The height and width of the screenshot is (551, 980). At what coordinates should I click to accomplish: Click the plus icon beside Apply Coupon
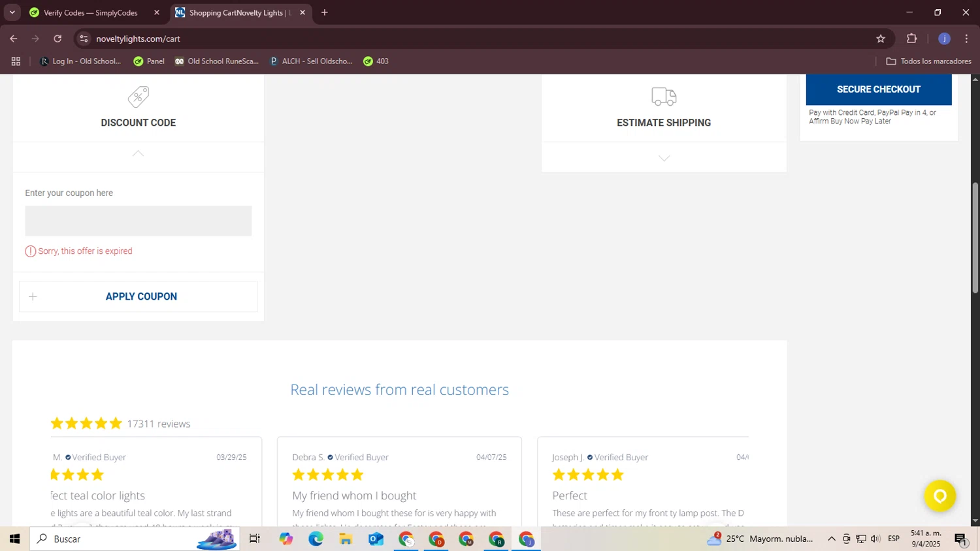coord(33,296)
